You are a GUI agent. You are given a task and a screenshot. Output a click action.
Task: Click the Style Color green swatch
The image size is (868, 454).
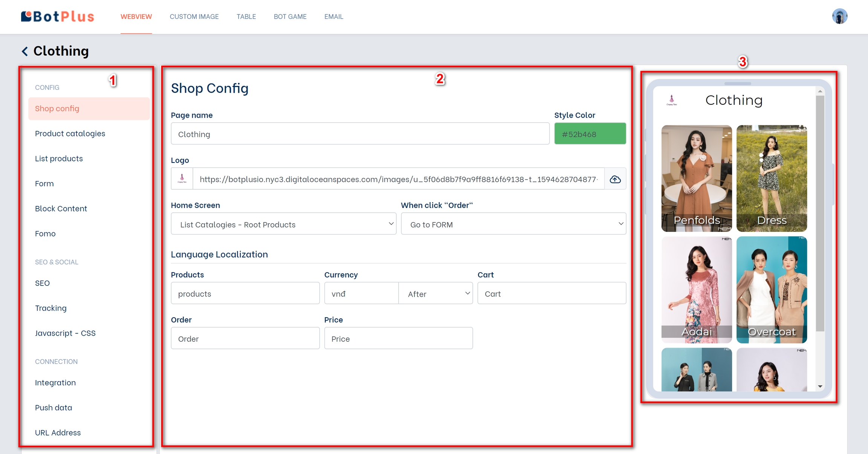(x=590, y=134)
